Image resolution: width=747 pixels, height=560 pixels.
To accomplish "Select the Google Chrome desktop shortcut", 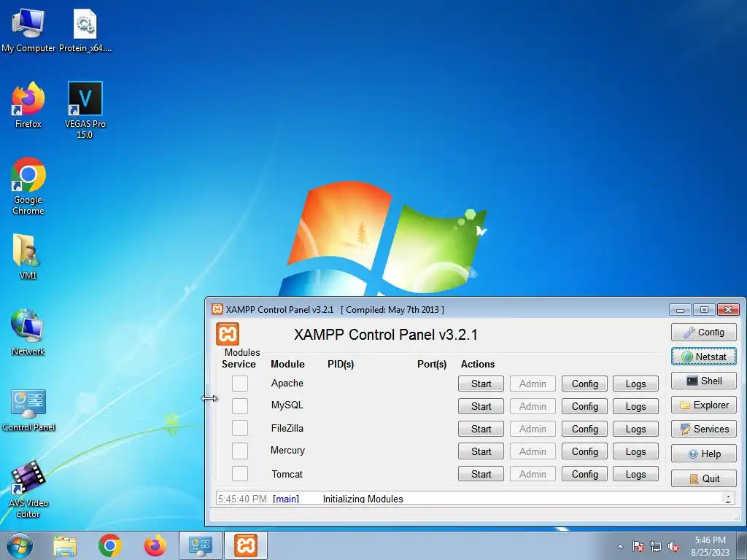I will point(28,186).
